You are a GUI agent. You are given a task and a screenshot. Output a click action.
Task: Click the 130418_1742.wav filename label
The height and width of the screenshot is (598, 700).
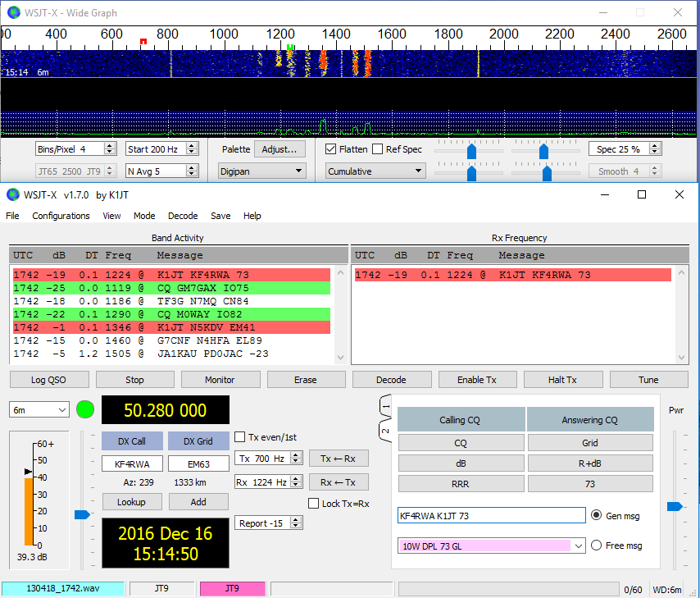63,588
